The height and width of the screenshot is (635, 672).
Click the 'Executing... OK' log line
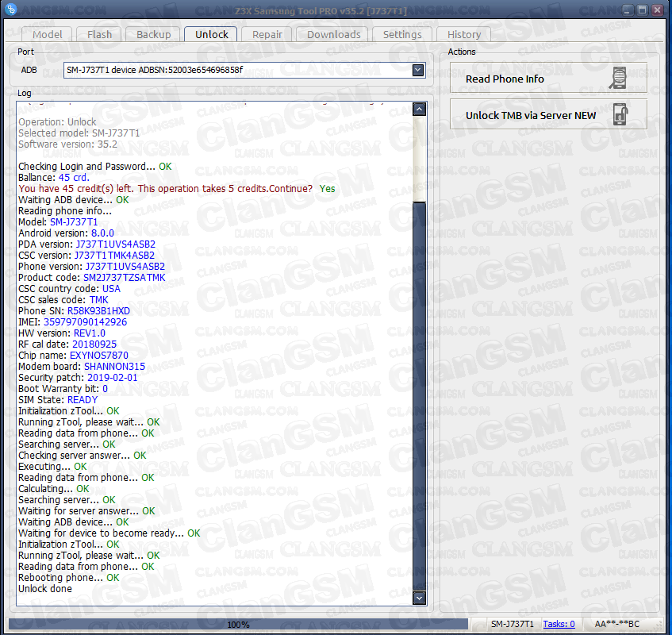pyautogui.click(x=52, y=467)
